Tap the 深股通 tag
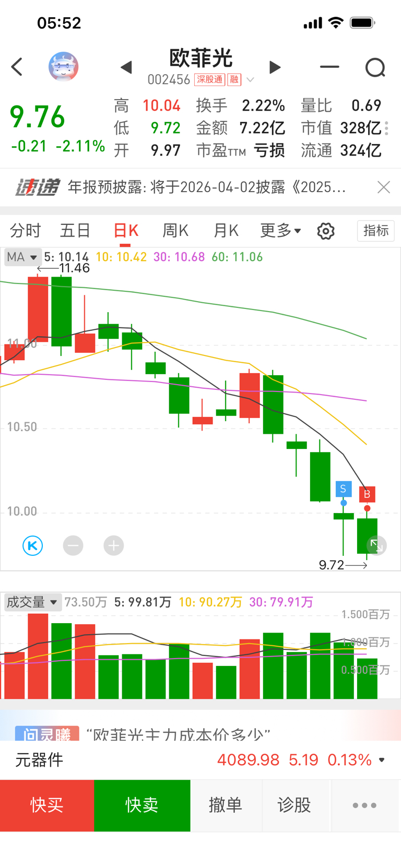This screenshot has height=868, width=401. tap(209, 79)
